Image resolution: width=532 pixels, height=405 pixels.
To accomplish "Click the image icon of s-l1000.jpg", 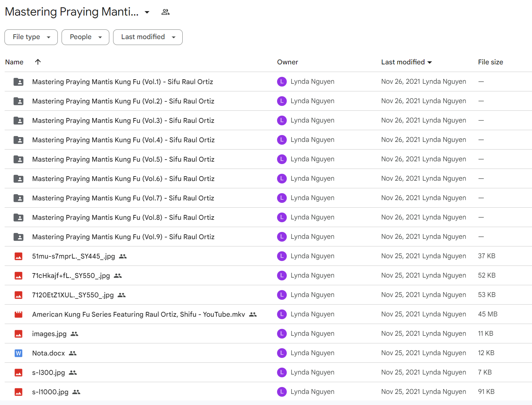I will click(x=18, y=392).
